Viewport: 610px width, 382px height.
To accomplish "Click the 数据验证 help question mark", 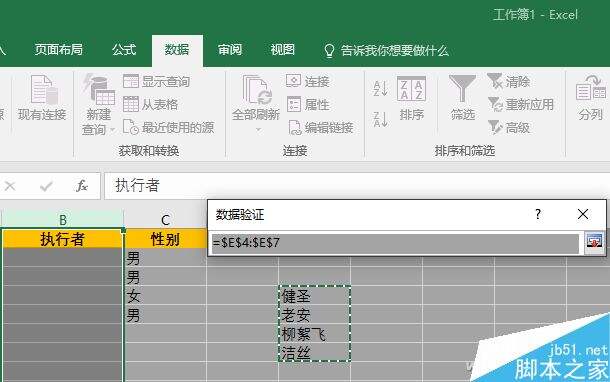I will [538, 214].
